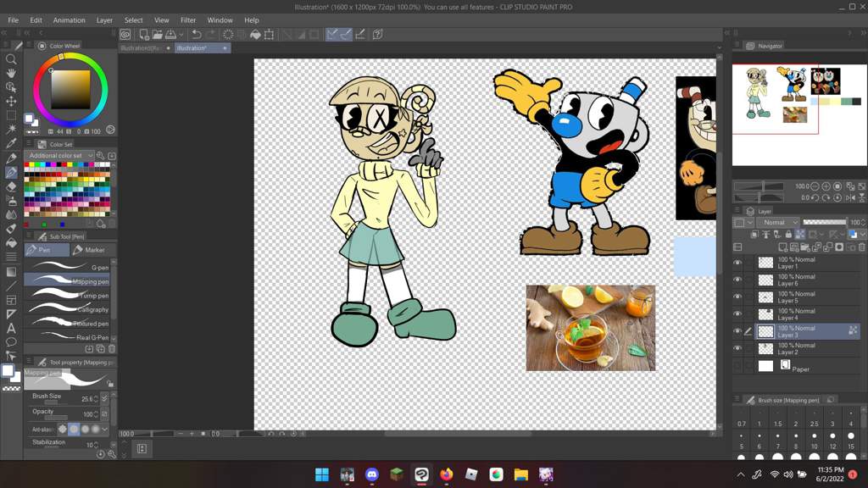Select the Ruler tool

[10, 313]
